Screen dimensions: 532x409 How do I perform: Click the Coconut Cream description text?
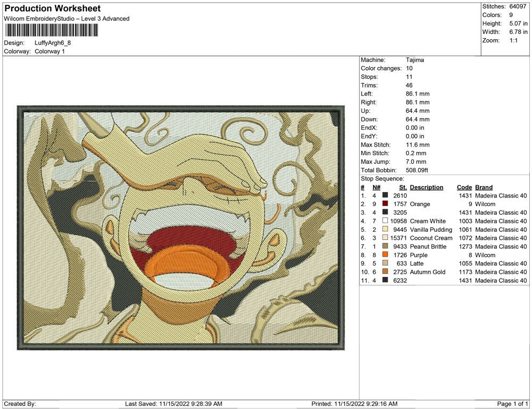431,238
